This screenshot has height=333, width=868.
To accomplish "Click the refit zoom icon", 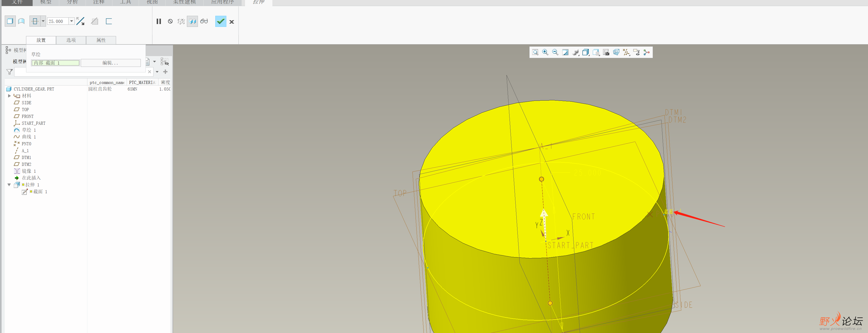I will coord(535,52).
